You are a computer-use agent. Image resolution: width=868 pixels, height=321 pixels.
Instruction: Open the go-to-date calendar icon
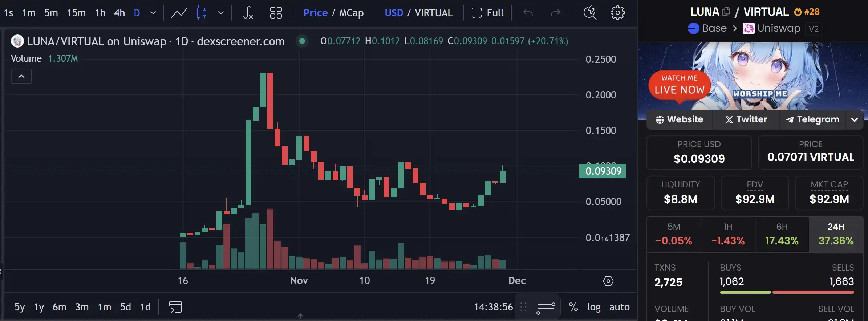pos(175,307)
